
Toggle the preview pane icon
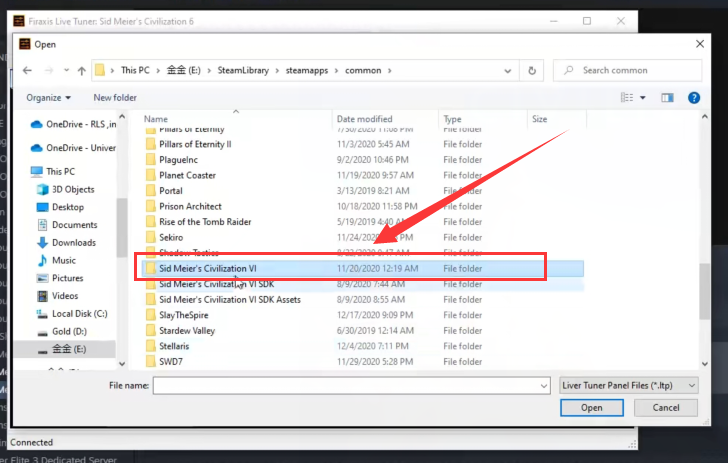[x=667, y=98]
